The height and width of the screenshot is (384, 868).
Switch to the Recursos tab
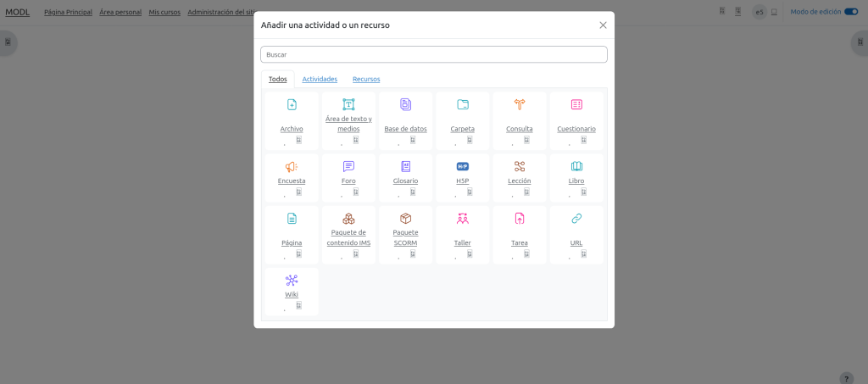(x=366, y=79)
